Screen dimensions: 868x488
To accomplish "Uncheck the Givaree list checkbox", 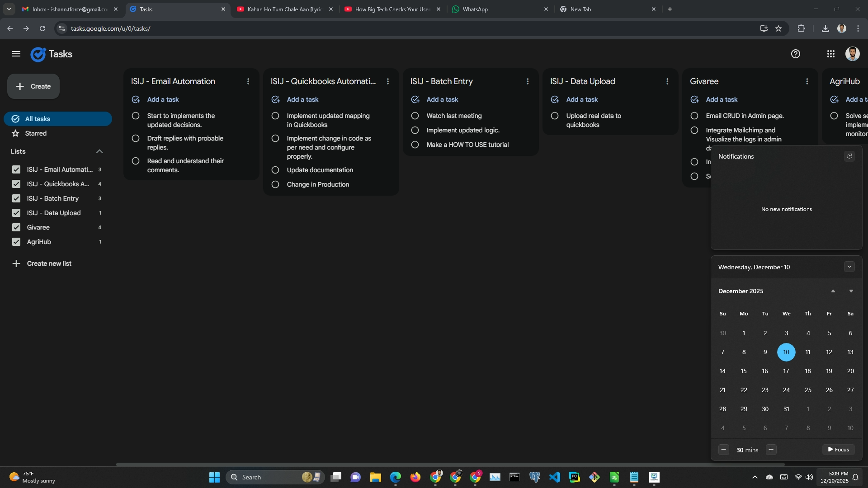I will [16, 227].
